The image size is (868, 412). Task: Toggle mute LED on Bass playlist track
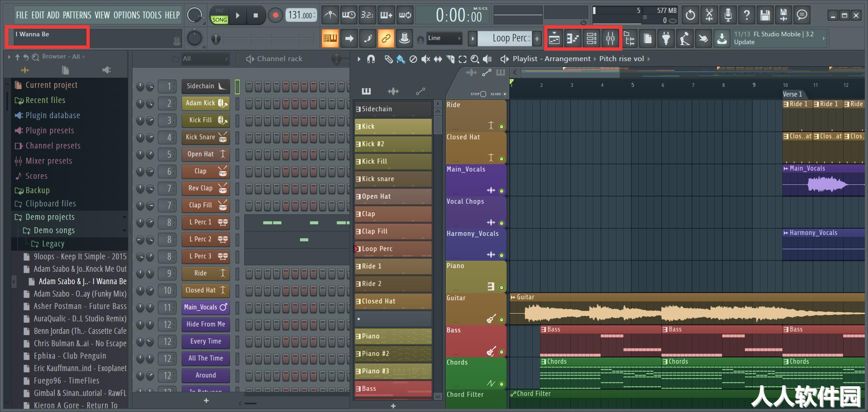point(501,352)
